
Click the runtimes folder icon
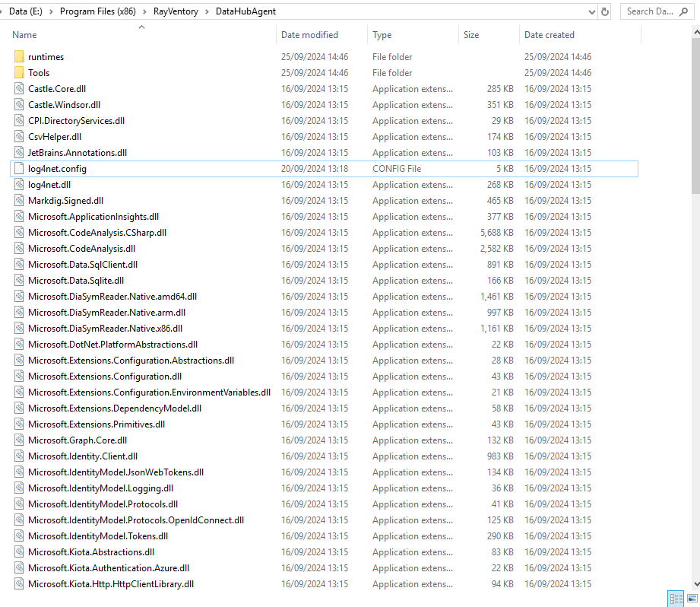19,57
